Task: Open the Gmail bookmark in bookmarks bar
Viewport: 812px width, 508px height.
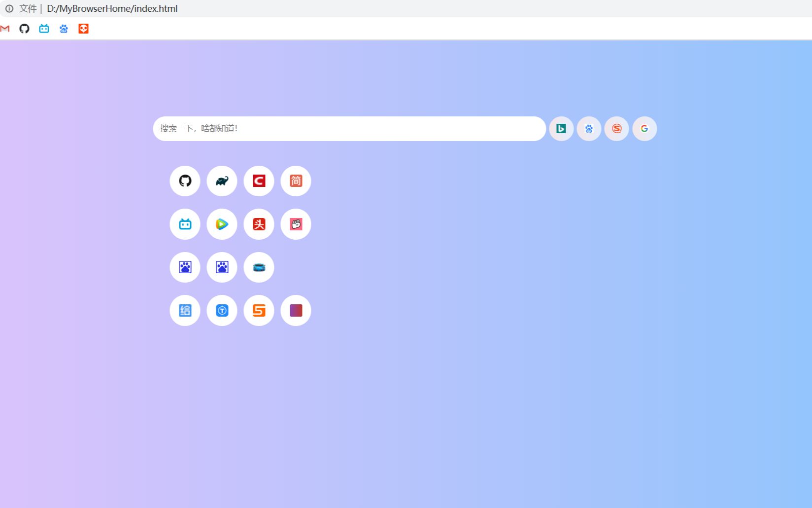Action: point(5,29)
